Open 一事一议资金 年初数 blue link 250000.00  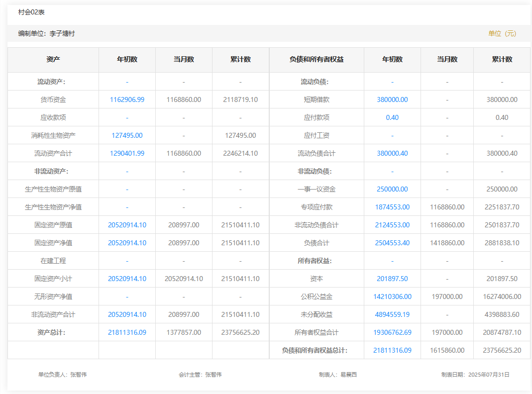(x=392, y=189)
